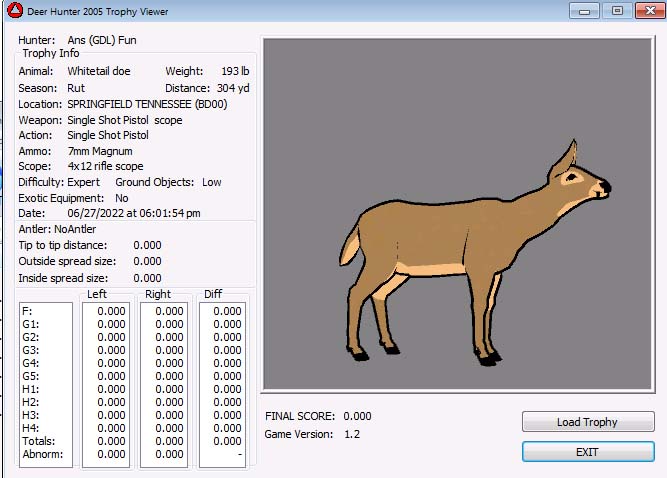The image size is (667, 478).
Task: Click the Outside spread size value
Action: [147, 262]
